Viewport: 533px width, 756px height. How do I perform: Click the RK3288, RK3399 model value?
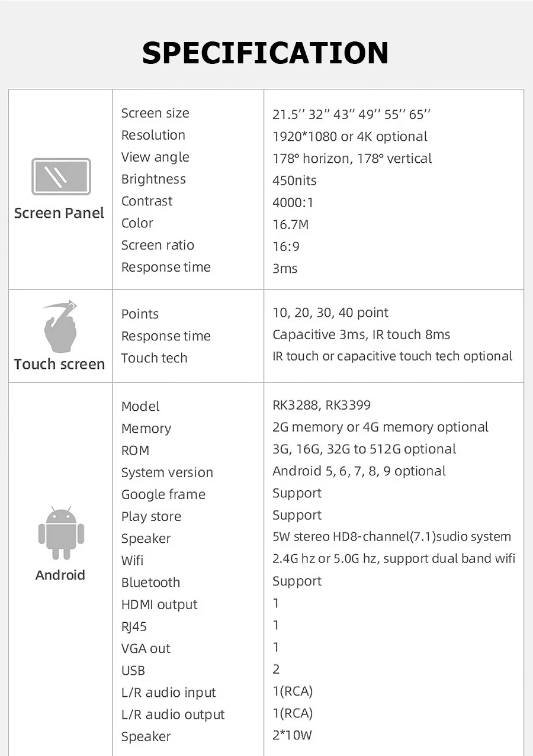click(x=322, y=405)
